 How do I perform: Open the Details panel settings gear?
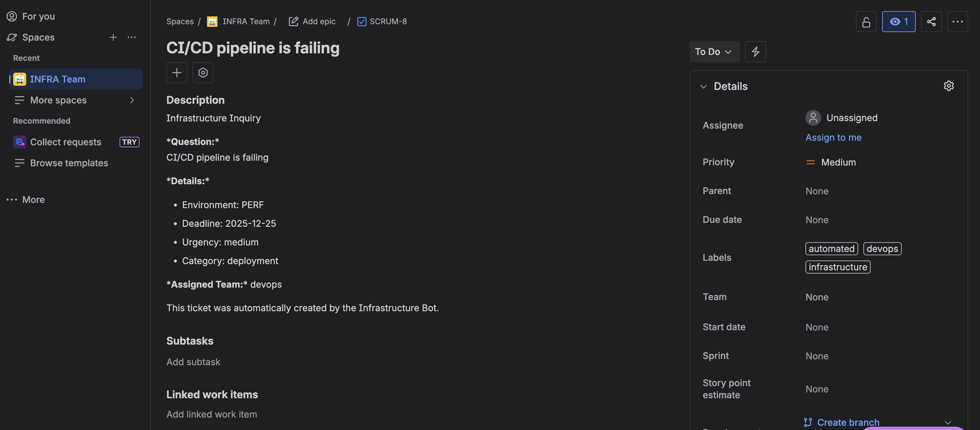point(949,86)
